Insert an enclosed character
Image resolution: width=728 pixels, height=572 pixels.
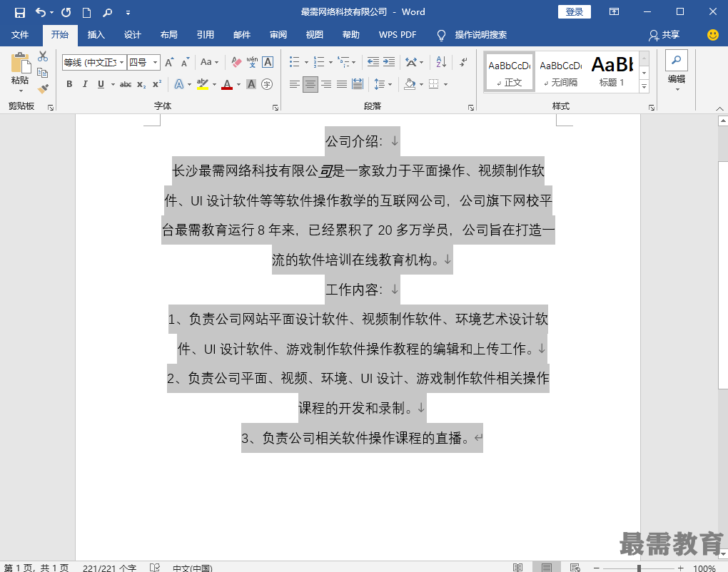coord(267,84)
